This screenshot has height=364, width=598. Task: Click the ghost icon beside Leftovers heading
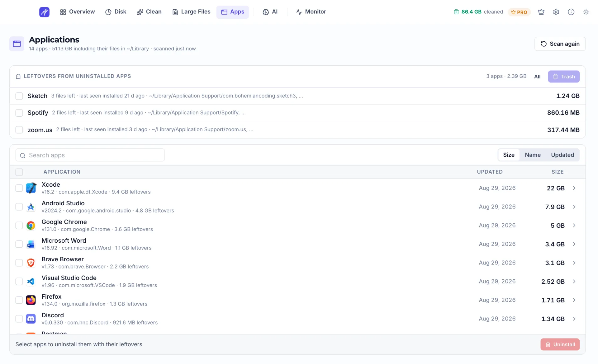tap(18, 77)
